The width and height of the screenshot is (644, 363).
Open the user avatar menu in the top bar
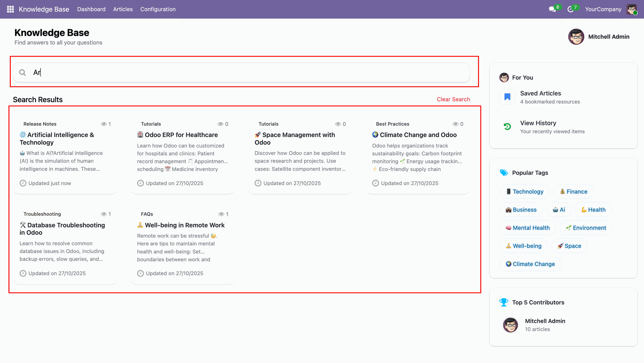pos(632,9)
